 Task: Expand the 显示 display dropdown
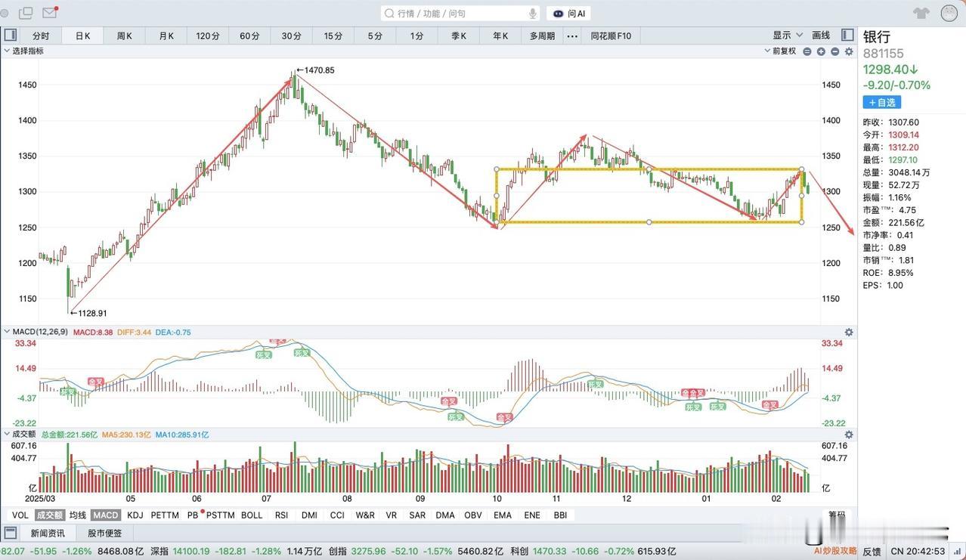(x=786, y=36)
